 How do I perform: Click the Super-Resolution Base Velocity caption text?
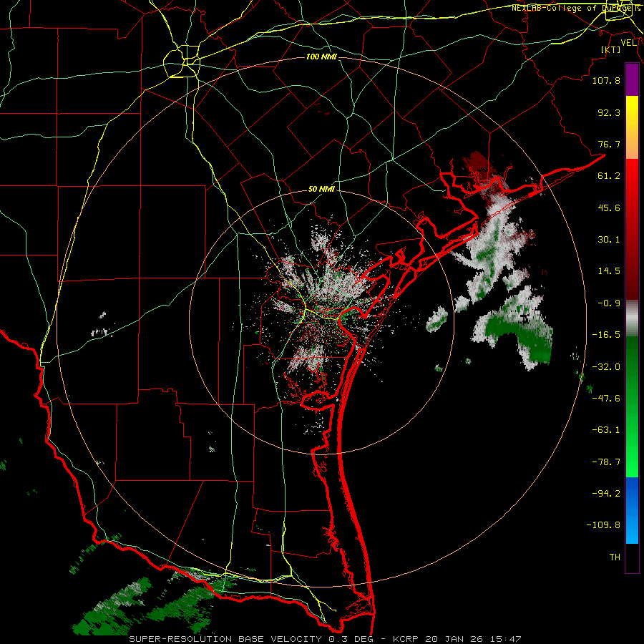point(326,639)
